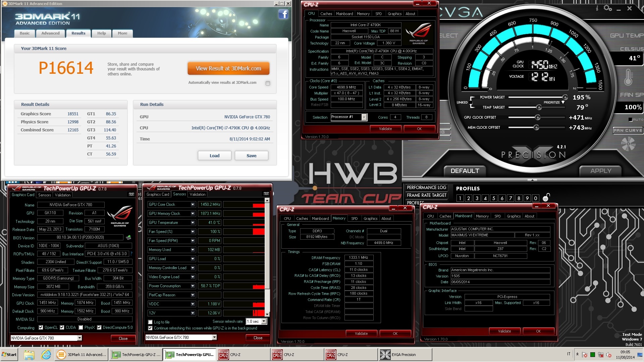Show hidden tray icons arrow

[x=577, y=354]
